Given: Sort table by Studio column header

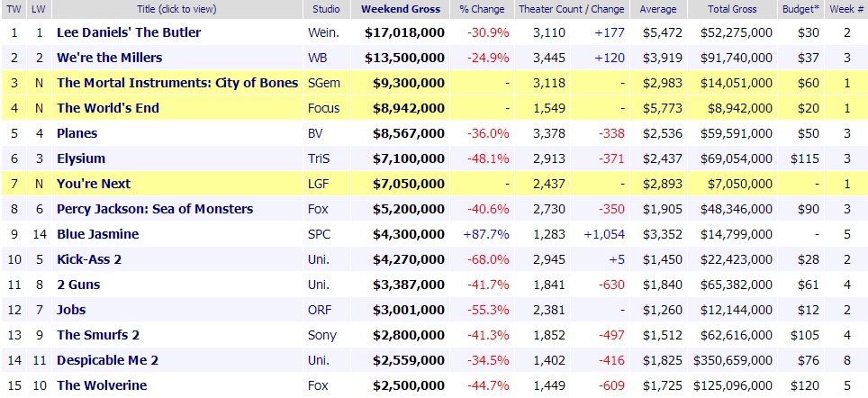Looking at the screenshot, I should (326, 9).
